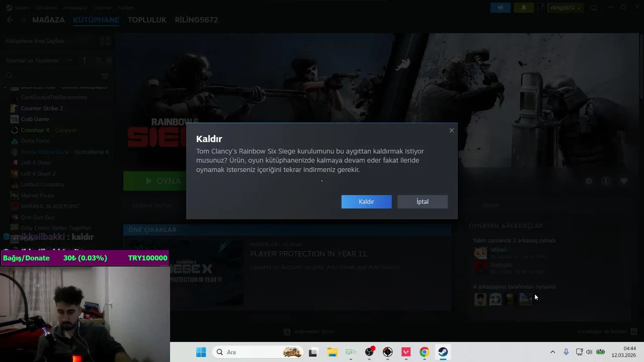Open the Crosshair X taskbar icon
Screen dimensions: 644x362
(387, 352)
